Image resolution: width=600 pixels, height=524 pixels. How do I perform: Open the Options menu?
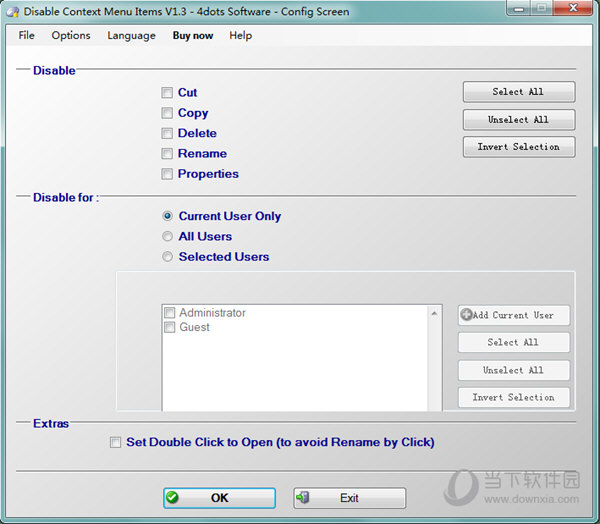click(x=71, y=35)
